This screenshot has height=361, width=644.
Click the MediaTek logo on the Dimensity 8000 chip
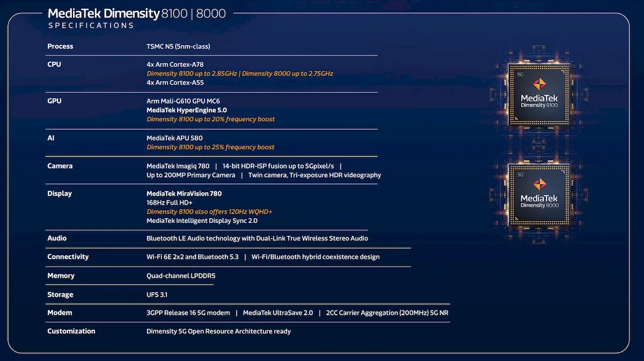click(539, 184)
